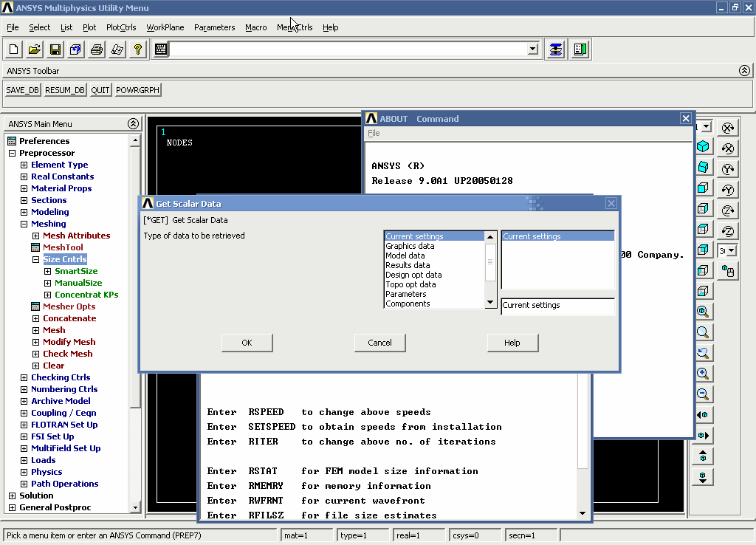Collapse the Meshing tree node
The width and height of the screenshot is (756, 545).
[x=24, y=224]
